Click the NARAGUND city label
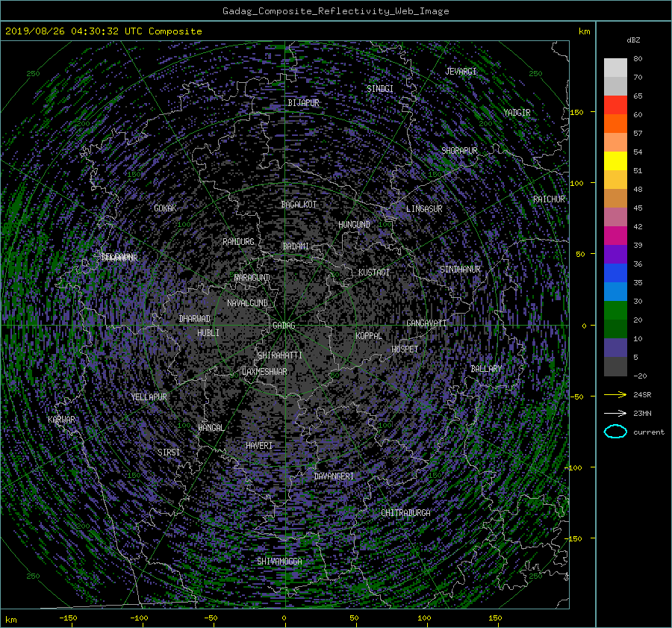672x628 pixels. coord(252,277)
